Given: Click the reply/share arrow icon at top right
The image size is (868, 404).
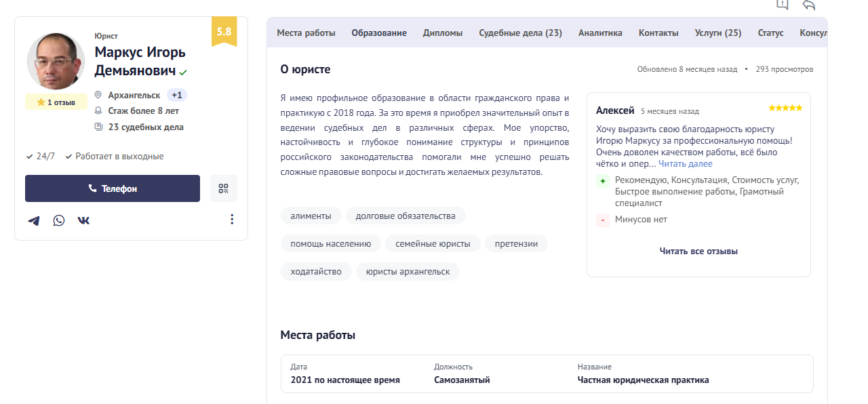Looking at the screenshot, I should pyautogui.click(x=808, y=5).
